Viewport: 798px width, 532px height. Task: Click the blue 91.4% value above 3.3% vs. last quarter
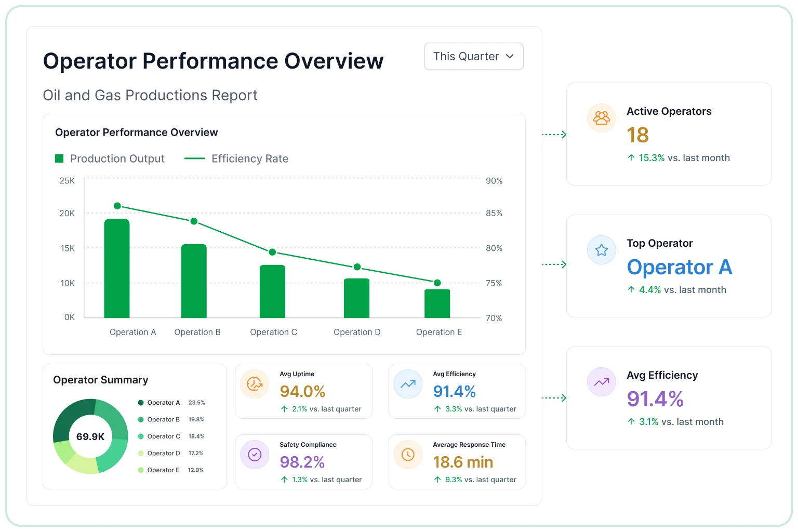click(455, 391)
